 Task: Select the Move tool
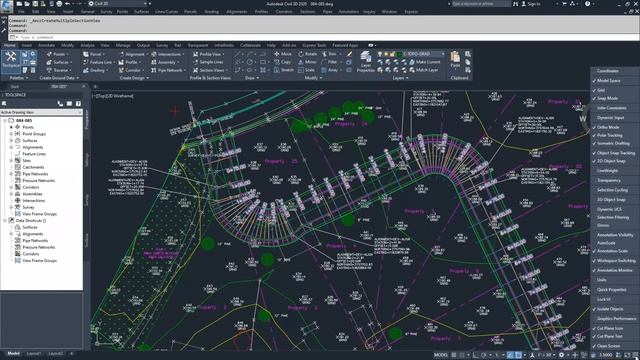(283, 54)
